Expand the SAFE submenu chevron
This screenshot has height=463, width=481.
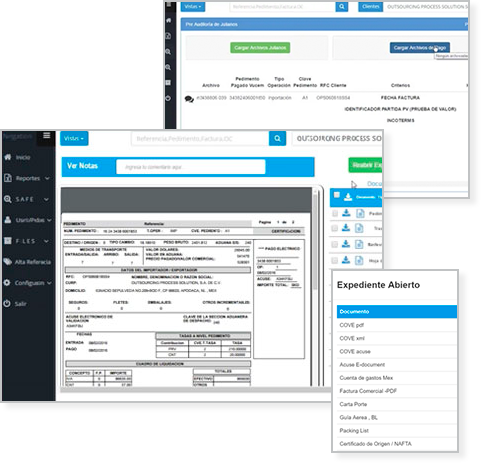click(x=46, y=199)
